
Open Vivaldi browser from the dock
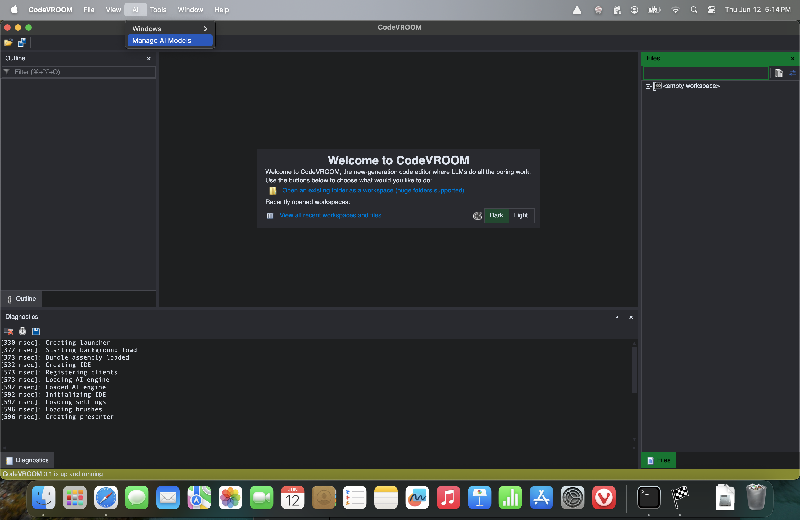pyautogui.click(x=603, y=497)
